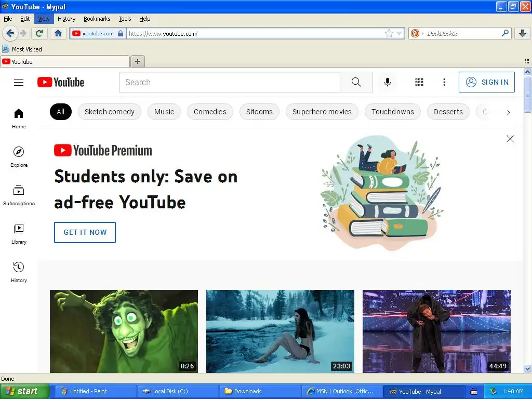Select the Desserts filter chip
Viewport: 532px width, 399px height.
point(448,112)
